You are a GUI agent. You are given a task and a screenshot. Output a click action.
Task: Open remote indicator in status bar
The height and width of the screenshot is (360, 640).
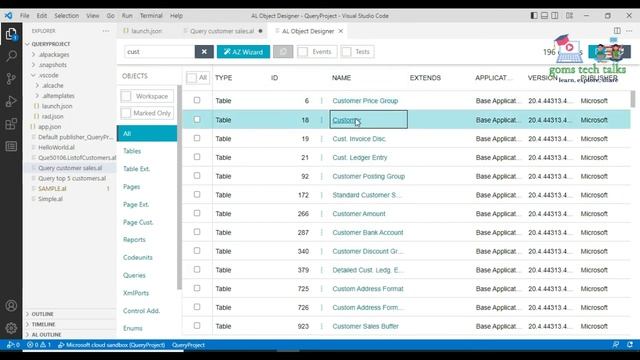coord(13,345)
